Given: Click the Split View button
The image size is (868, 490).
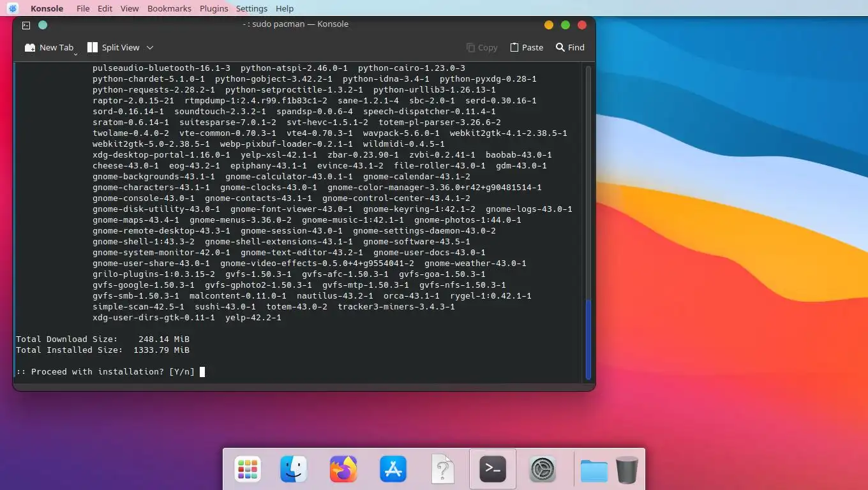Looking at the screenshot, I should (x=113, y=47).
